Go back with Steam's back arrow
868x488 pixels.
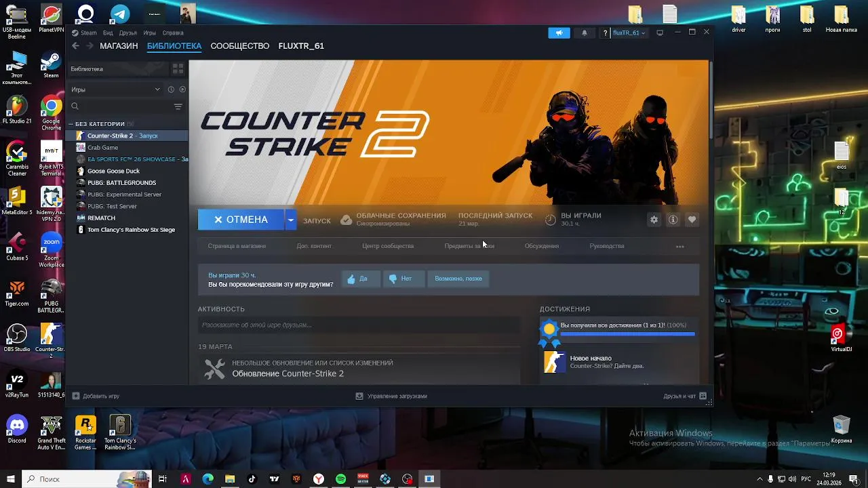[x=75, y=46]
